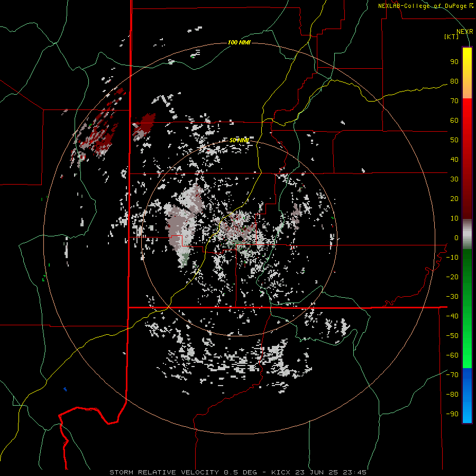Image resolution: width=476 pixels, height=476 pixels.
Task: Click the NEXR label above color bar
Action: click(x=464, y=32)
